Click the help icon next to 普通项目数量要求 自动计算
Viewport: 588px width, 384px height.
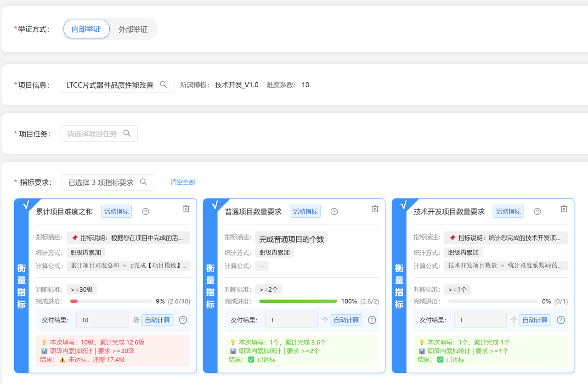click(x=372, y=320)
